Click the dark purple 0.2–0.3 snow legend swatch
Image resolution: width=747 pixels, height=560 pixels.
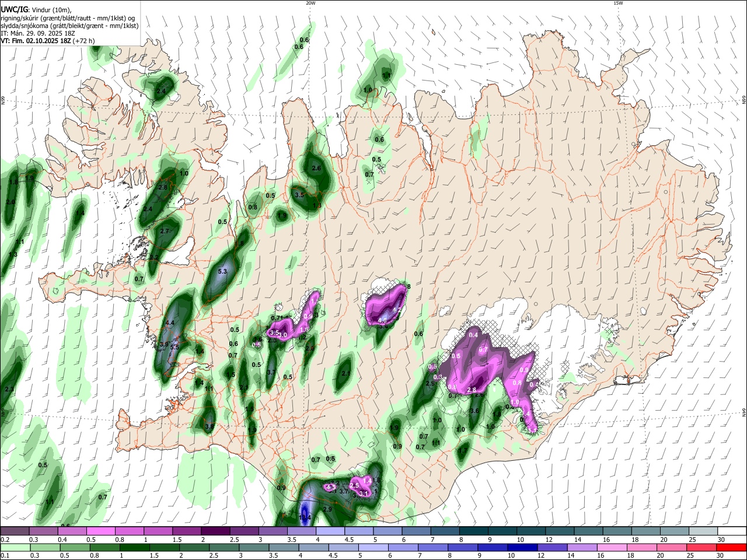click(x=15, y=531)
